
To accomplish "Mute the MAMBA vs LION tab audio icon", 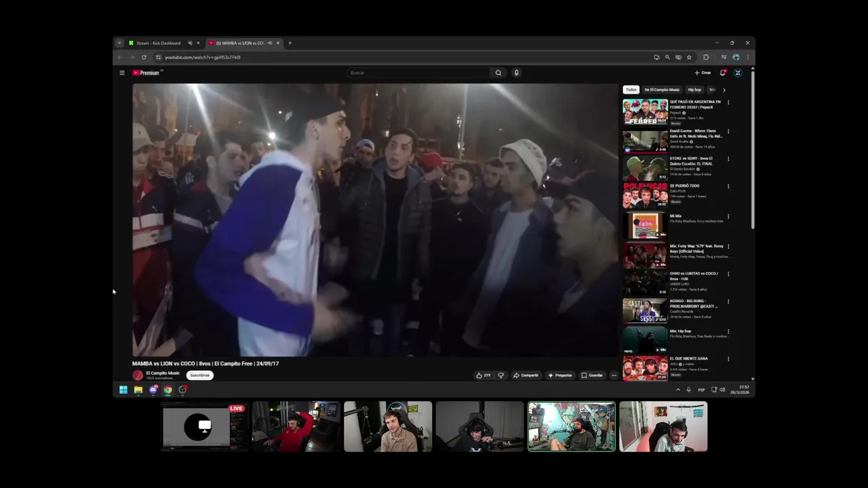I will (x=270, y=43).
